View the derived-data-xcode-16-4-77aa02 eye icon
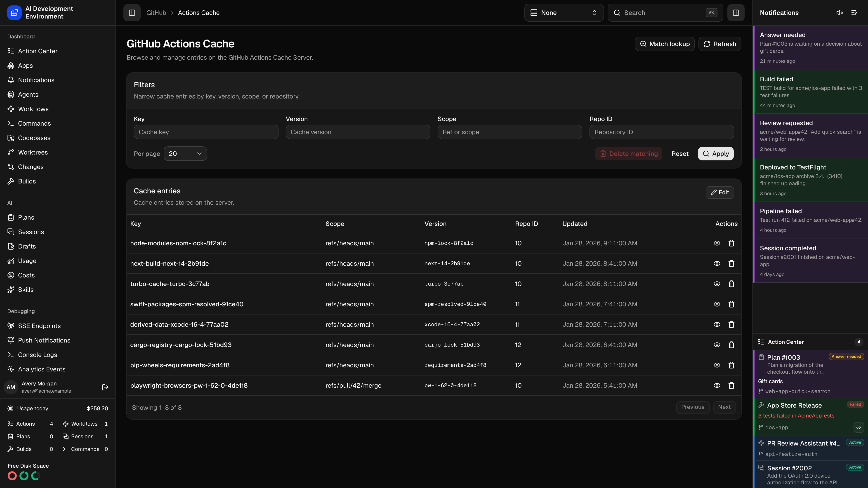The height and width of the screenshot is (488, 868). coord(717,324)
